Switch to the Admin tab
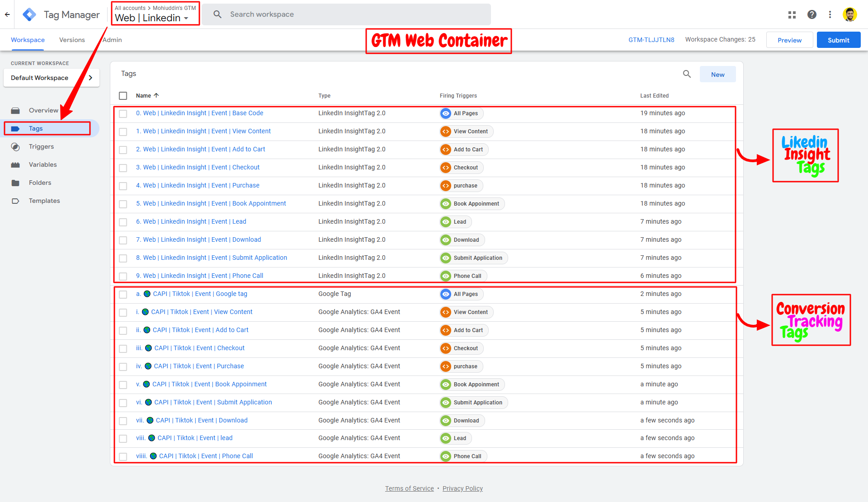868x502 pixels. click(112, 40)
